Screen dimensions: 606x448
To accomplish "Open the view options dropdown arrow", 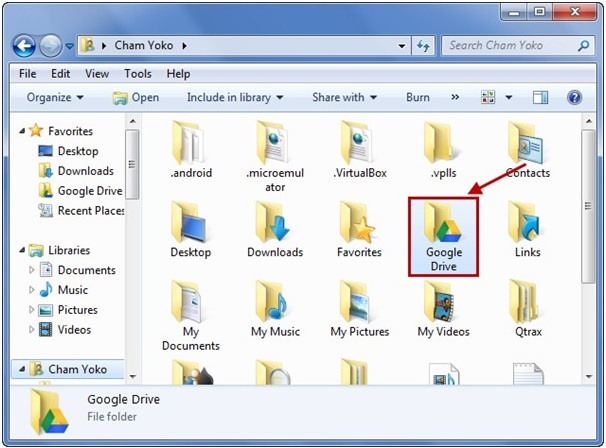I will [x=509, y=97].
